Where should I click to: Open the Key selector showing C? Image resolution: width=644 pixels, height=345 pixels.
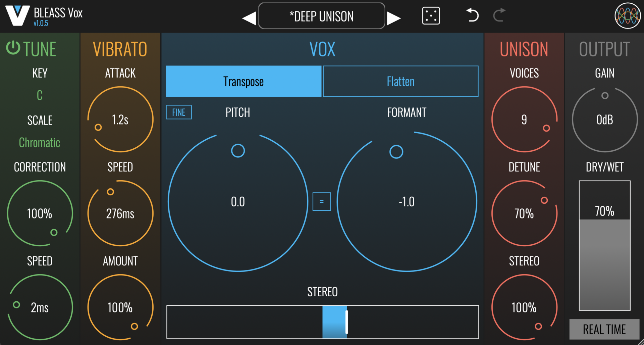click(x=40, y=95)
